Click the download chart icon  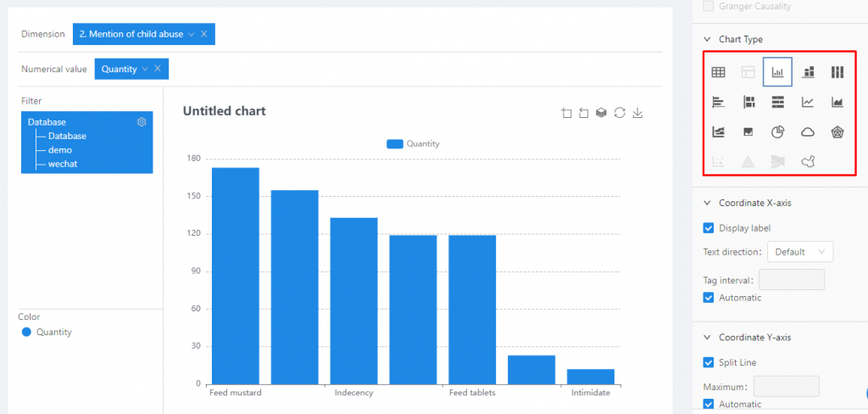(x=637, y=113)
